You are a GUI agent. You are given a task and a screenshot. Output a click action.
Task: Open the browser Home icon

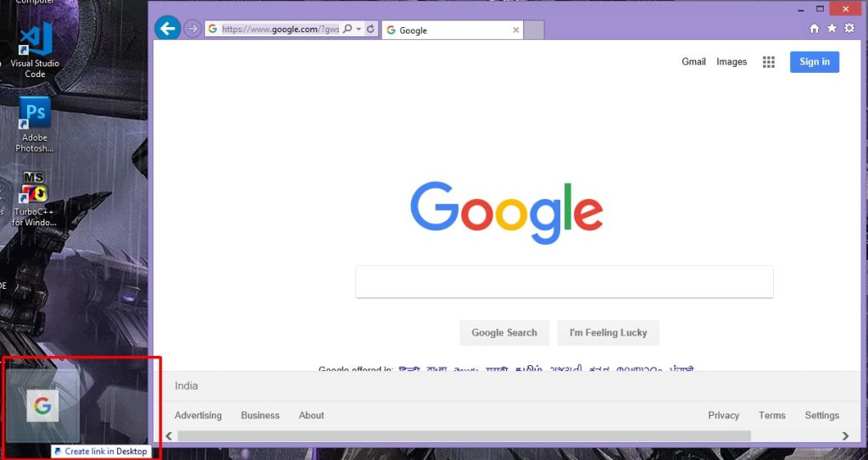click(x=815, y=29)
